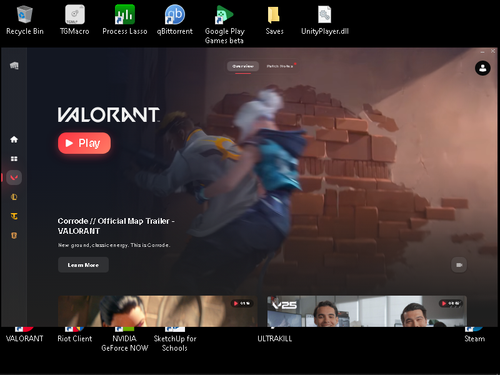
Task: Select Recycle Bin desktop icon
Action: click(25, 20)
